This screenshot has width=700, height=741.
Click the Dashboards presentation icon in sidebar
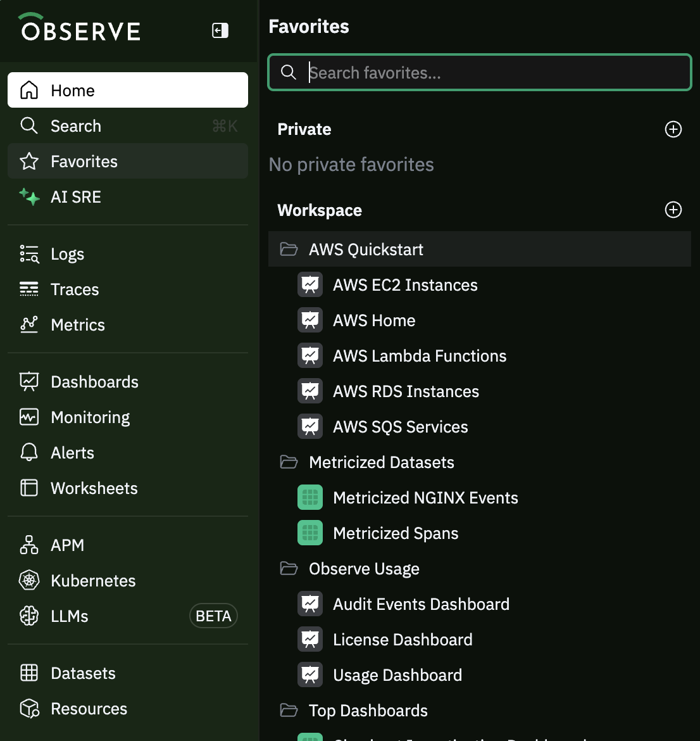pyautogui.click(x=29, y=382)
